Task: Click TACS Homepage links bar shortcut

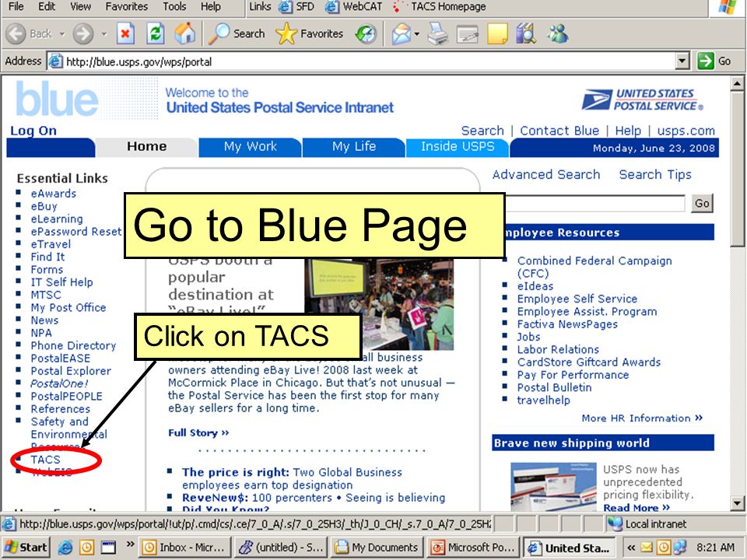Action: pos(439,7)
